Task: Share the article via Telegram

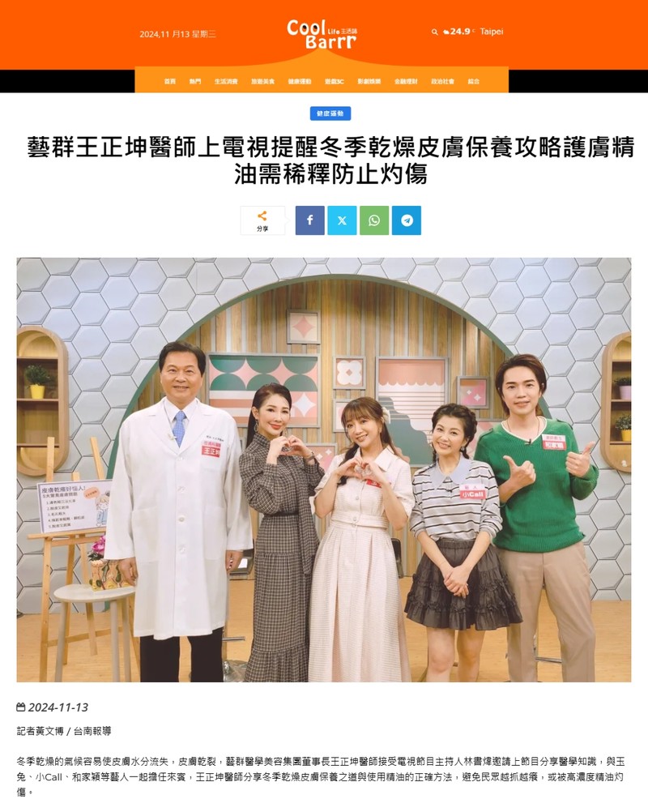Action: click(407, 220)
